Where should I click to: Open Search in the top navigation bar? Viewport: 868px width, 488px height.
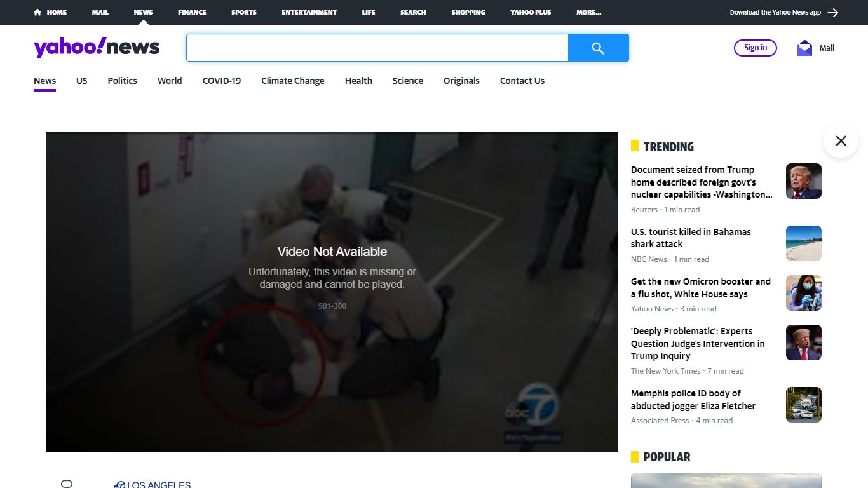(x=413, y=12)
